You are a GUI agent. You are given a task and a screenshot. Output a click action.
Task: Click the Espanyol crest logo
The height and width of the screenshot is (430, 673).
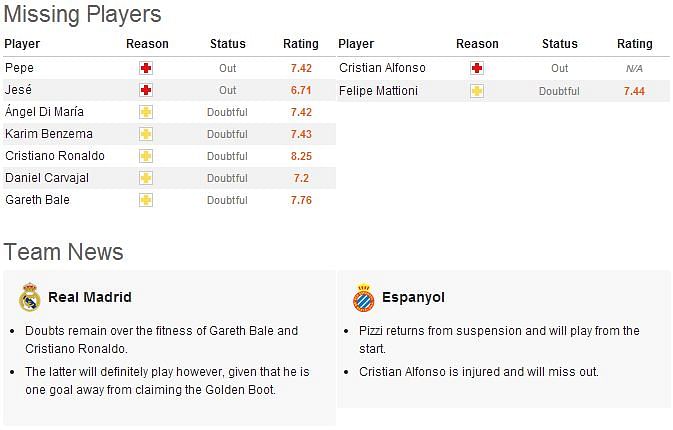click(364, 297)
